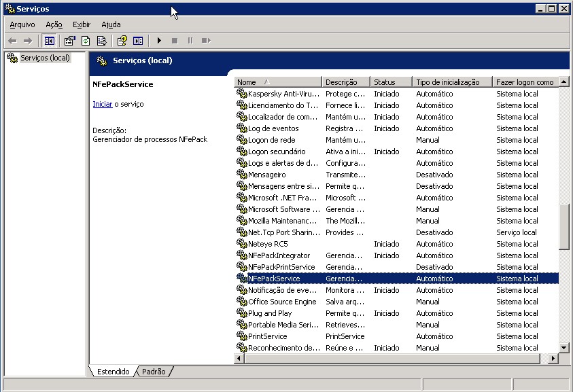Click the Export List toolbar icon
573x392 pixels.
(101, 41)
